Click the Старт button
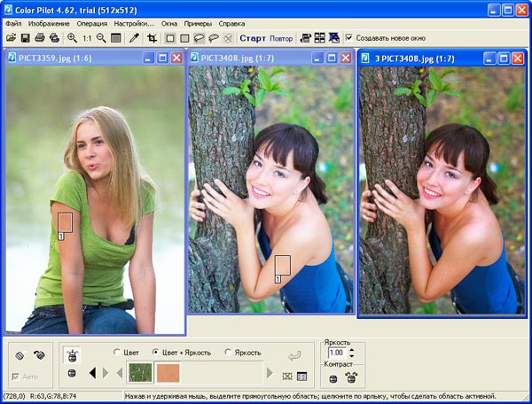532x404 pixels. tap(253, 38)
